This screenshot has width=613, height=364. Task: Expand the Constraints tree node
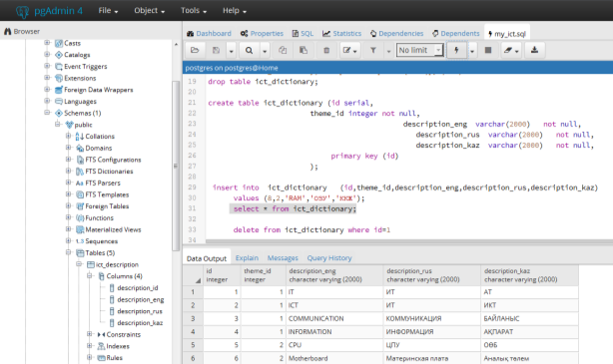coord(89,334)
